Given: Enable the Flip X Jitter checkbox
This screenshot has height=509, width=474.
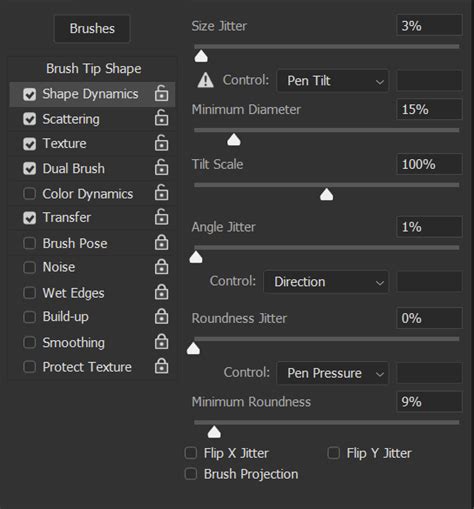Looking at the screenshot, I should pyautogui.click(x=191, y=453).
